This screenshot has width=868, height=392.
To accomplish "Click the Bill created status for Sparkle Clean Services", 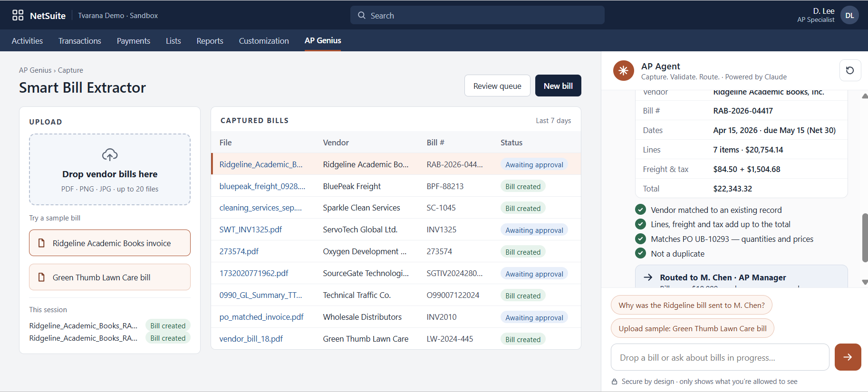I will (523, 208).
